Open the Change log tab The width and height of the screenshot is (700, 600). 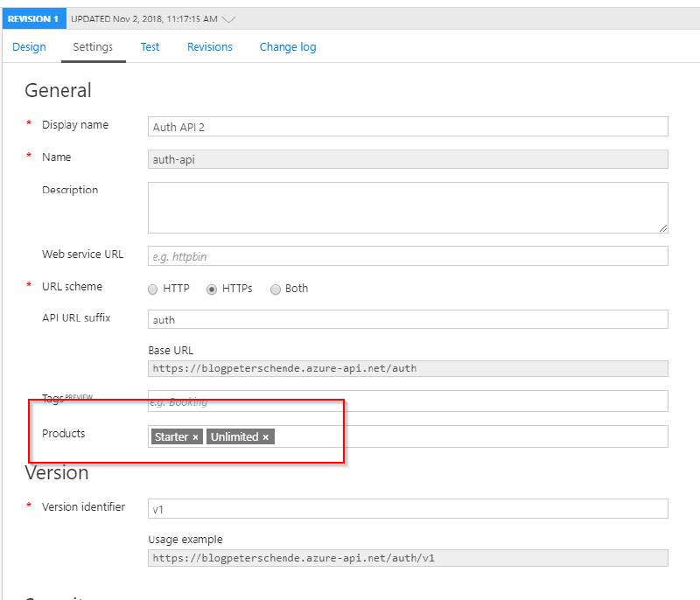[x=287, y=47]
